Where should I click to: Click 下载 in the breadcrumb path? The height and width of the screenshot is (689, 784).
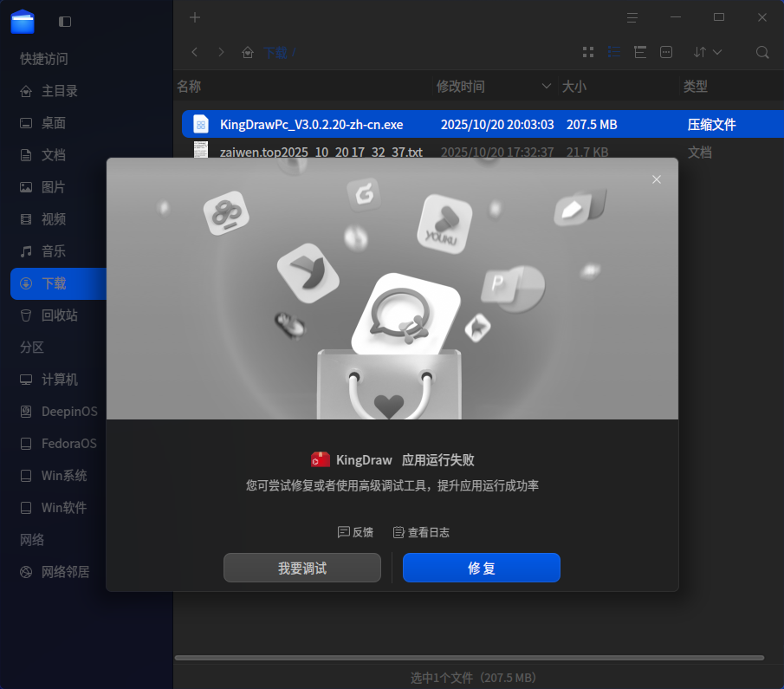(275, 53)
